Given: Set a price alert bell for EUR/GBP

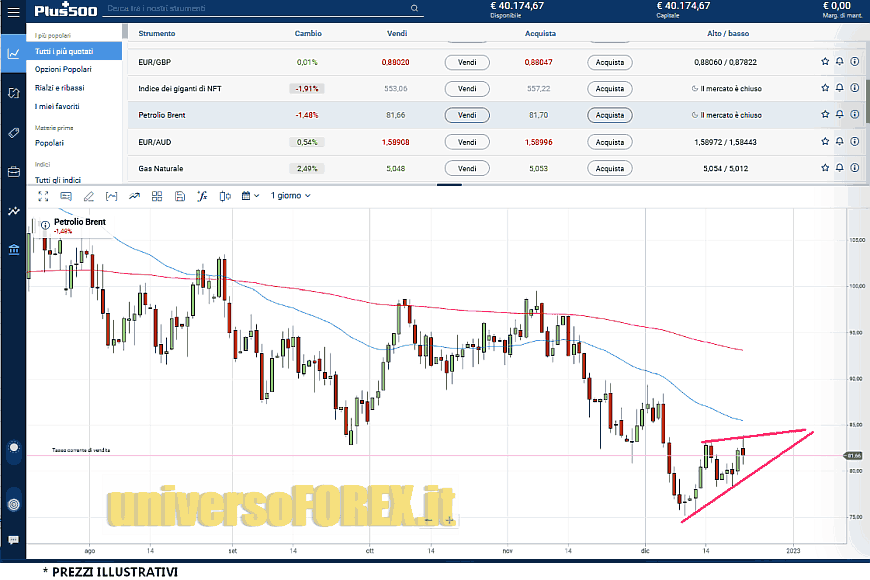Looking at the screenshot, I should (839, 61).
